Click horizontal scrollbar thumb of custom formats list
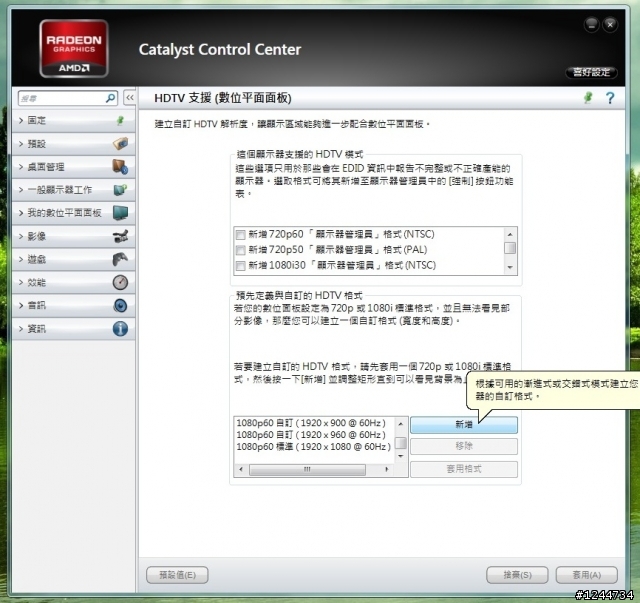This screenshot has height=603, width=640. (x=307, y=469)
